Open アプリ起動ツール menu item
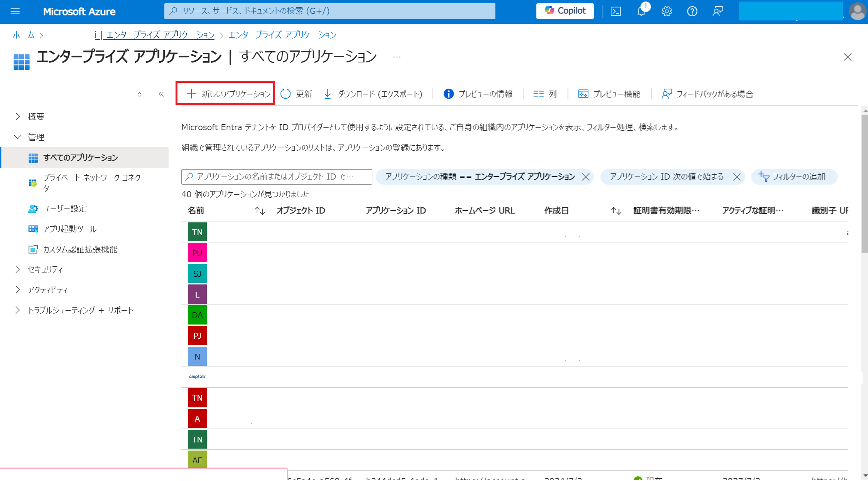The height and width of the screenshot is (481, 868). (x=69, y=229)
